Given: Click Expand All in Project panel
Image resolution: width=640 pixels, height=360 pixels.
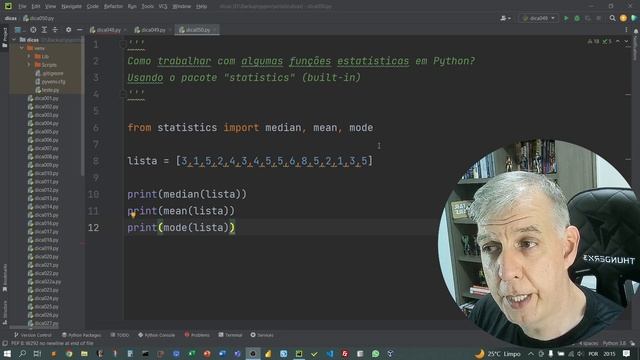Looking at the screenshot, I should pos(44,30).
